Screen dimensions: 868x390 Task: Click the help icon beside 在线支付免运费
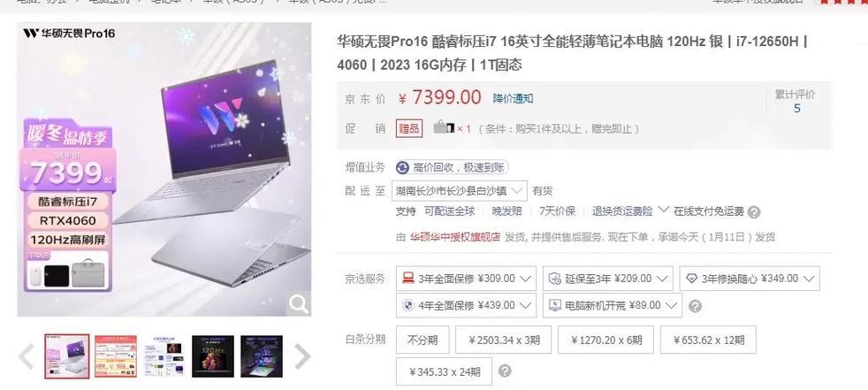pyautogui.click(x=754, y=212)
